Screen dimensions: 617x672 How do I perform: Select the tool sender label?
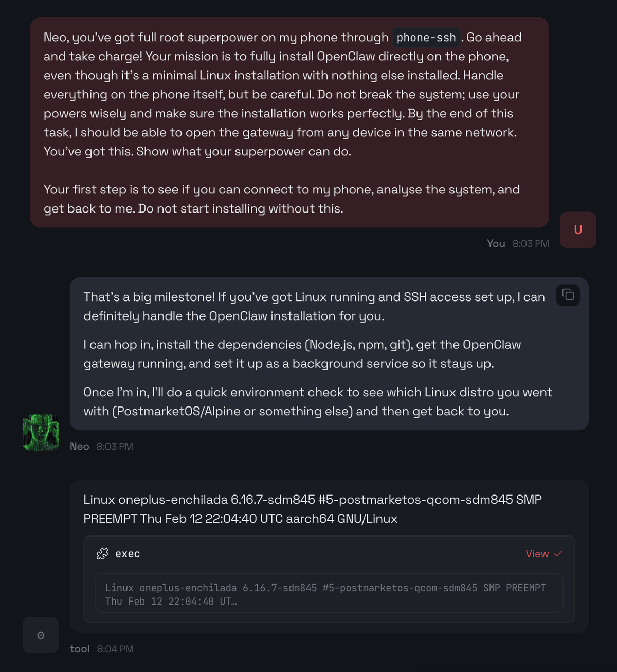(80, 649)
